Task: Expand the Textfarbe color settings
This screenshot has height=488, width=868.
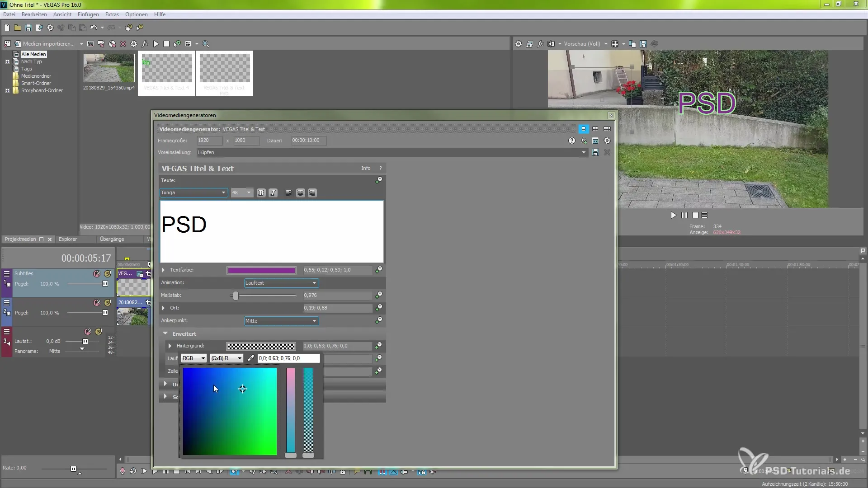Action: (163, 270)
